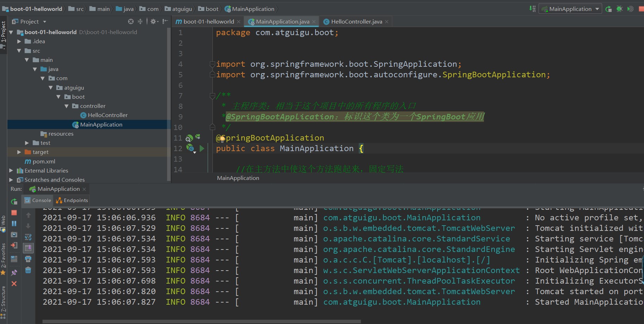Expand the test folder
The height and width of the screenshot is (324, 644).
coord(27,143)
